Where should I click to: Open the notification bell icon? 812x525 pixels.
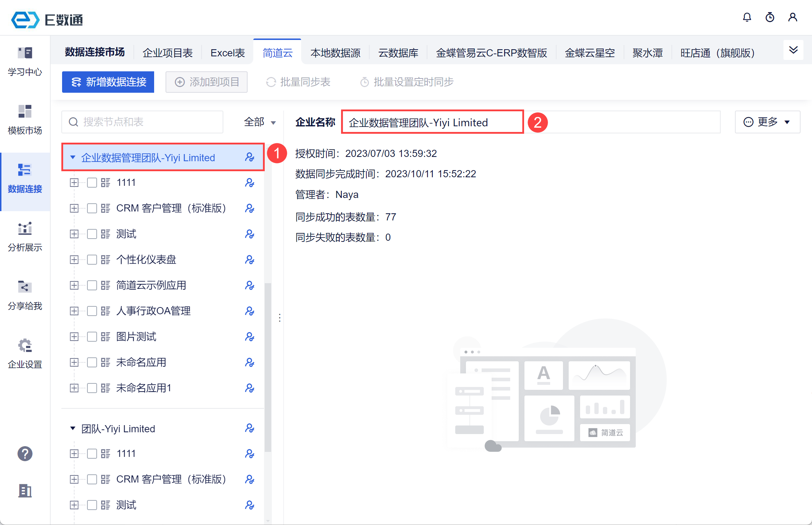(x=747, y=17)
